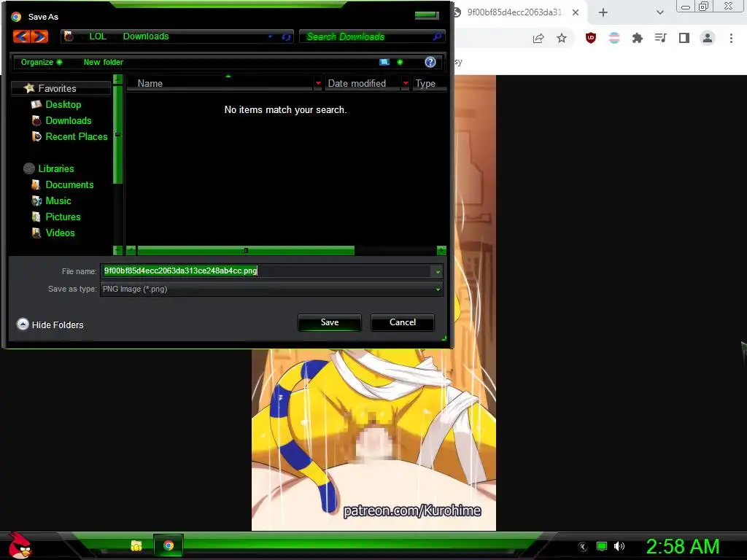Click the Hide Folders arrow icon
This screenshot has width=747, height=560.
(23, 324)
